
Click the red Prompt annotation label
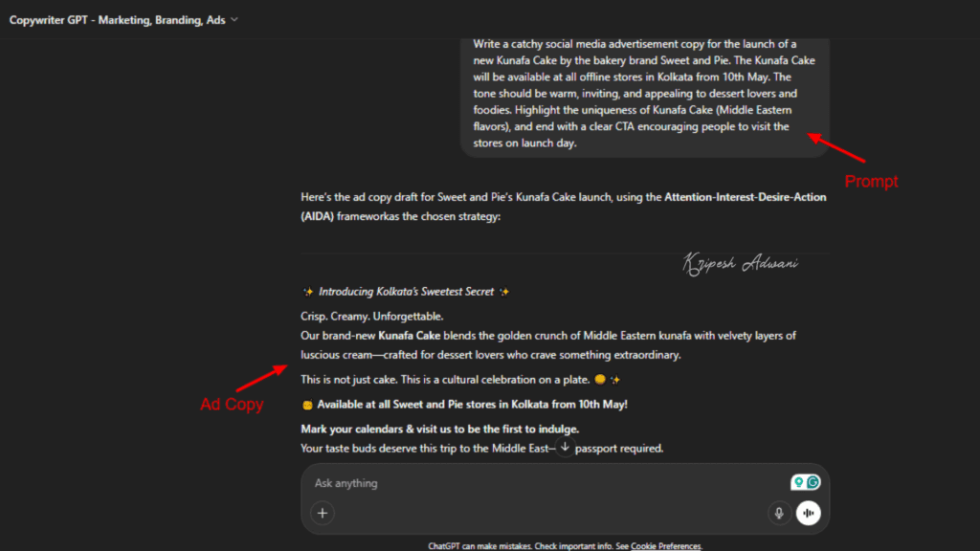point(871,181)
